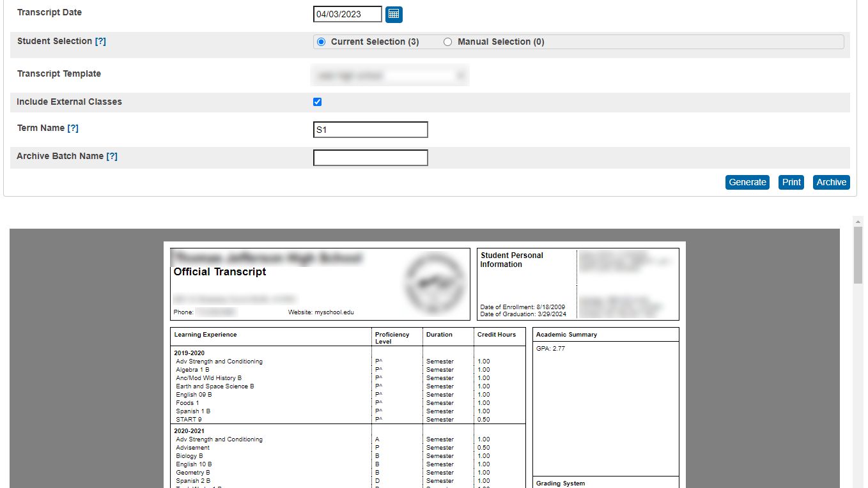Click Date of Graduation: 3/29/2024 text
Screen dimensions: 868x488
[x=523, y=314]
